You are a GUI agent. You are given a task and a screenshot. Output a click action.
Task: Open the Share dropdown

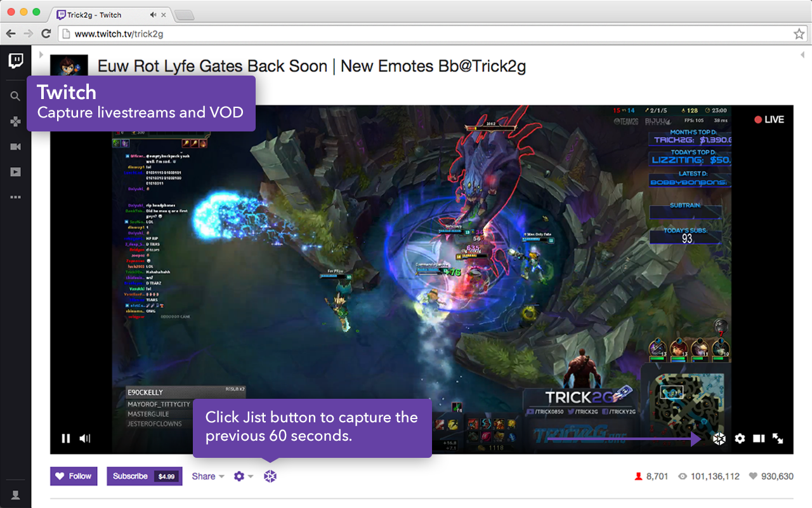pyautogui.click(x=208, y=476)
